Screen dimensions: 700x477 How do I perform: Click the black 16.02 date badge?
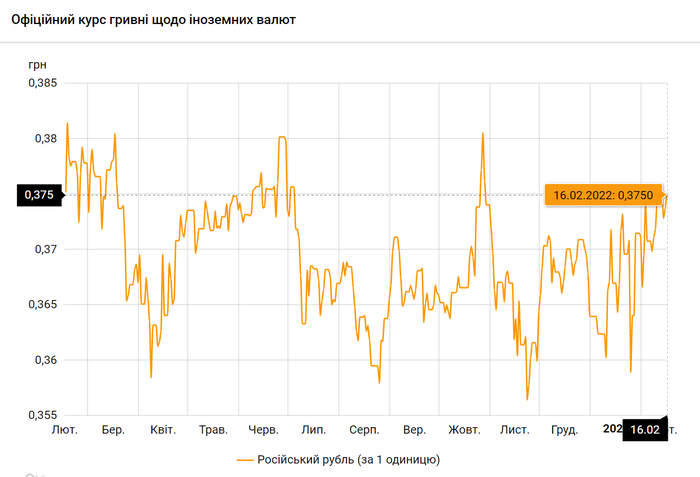[x=645, y=430]
